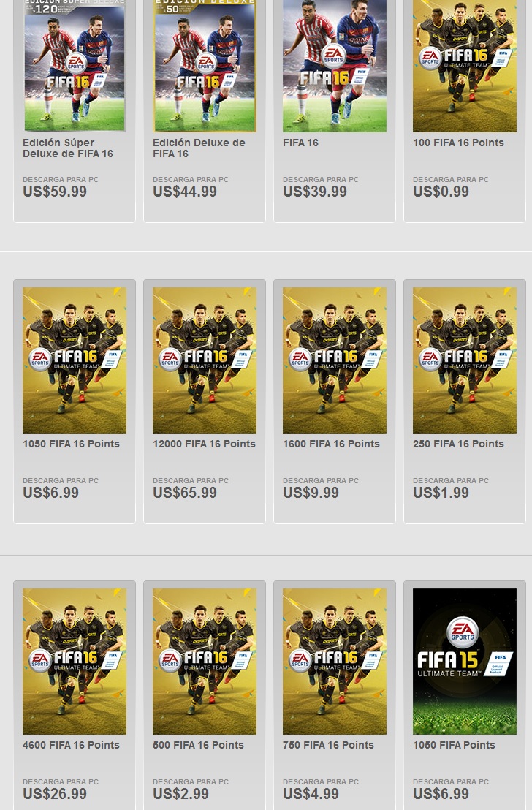Click the FIFA 15 Ultimate Team cover
This screenshot has height=810, width=532.
coord(465,661)
